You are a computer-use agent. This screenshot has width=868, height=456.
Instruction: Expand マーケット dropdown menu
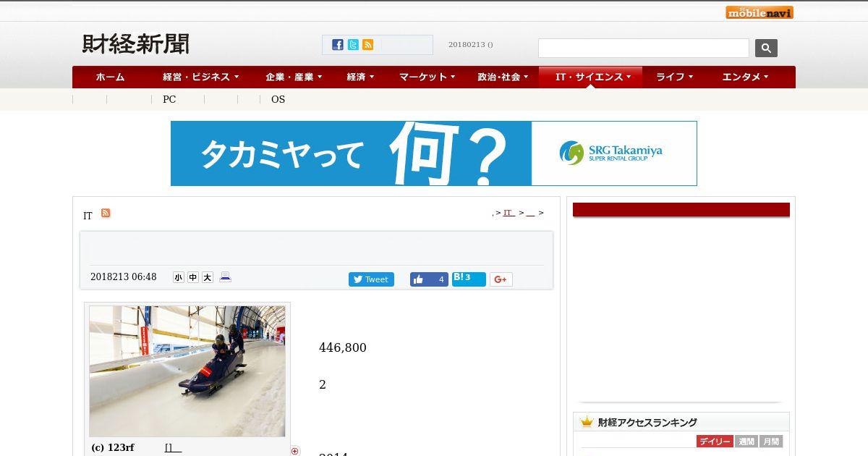pyautogui.click(x=427, y=77)
